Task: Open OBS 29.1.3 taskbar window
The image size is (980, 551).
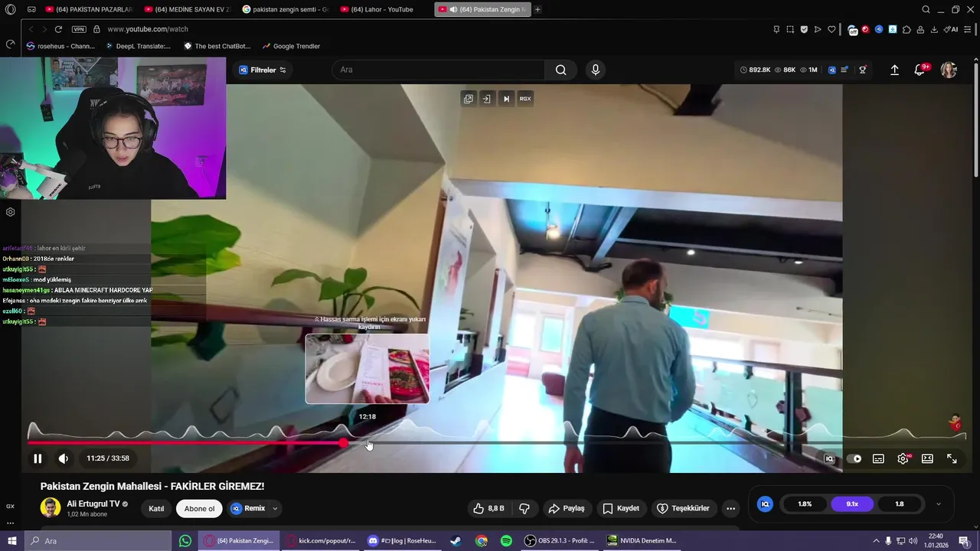Action: coord(560,541)
